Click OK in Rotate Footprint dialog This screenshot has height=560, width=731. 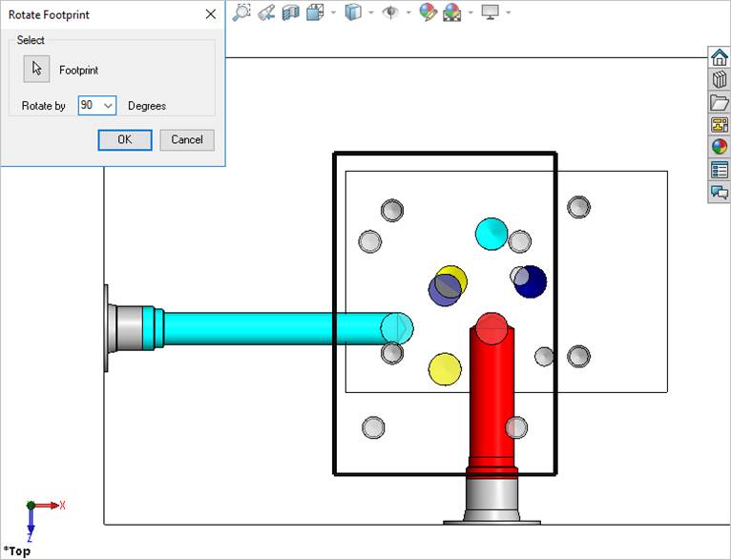(125, 140)
